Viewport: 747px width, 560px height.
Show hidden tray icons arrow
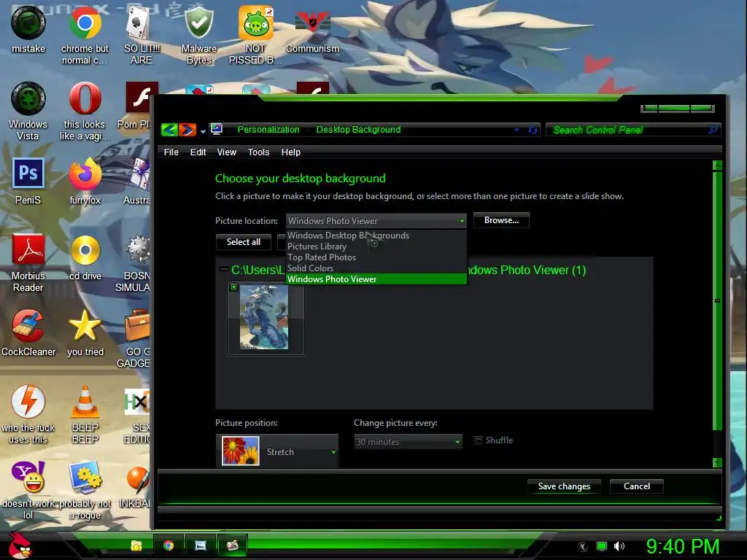click(x=583, y=547)
